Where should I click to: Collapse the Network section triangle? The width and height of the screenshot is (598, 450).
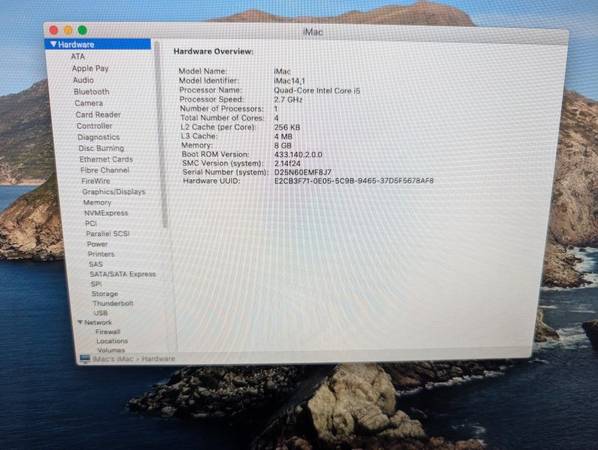coord(80,322)
